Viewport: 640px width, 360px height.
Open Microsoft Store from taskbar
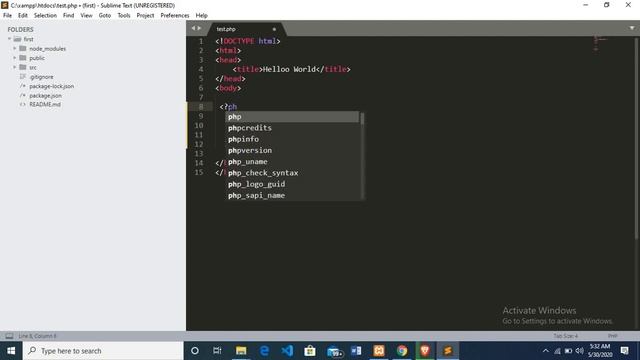(x=310, y=351)
